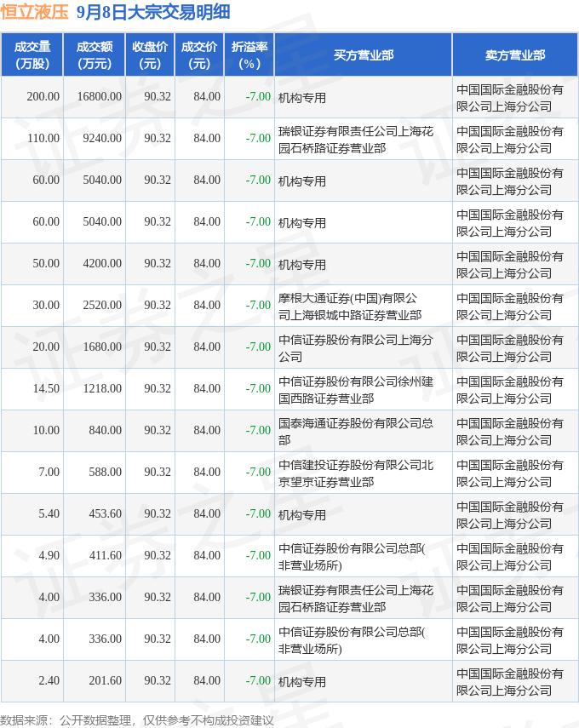This screenshot has width=579, height=728.
Task: Click the 数据来源 footer disclaimer text
Action: 137,720
